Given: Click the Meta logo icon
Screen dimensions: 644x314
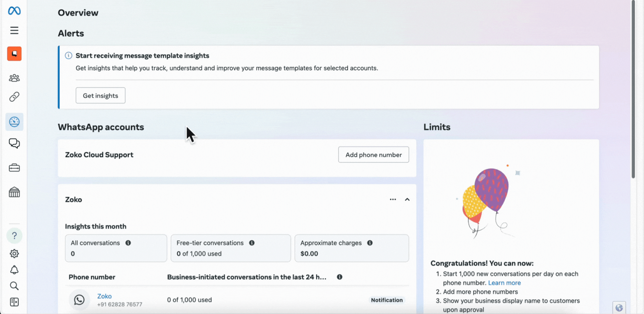Looking at the screenshot, I should click(x=14, y=11).
